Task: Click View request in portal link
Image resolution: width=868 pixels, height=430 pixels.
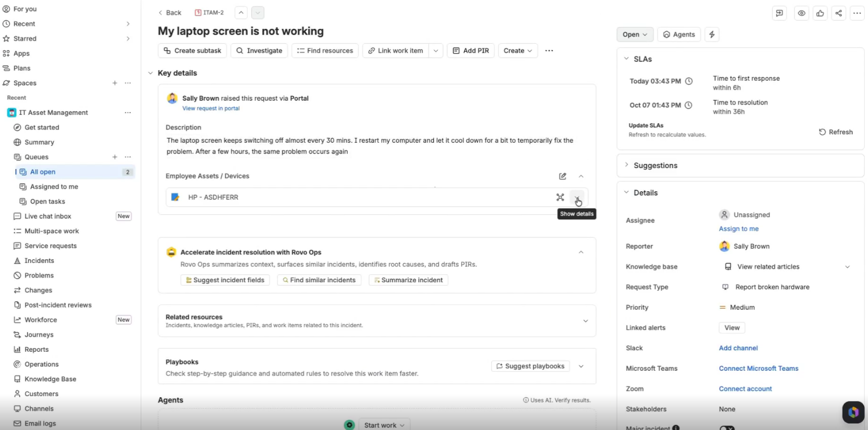Action: (x=211, y=108)
